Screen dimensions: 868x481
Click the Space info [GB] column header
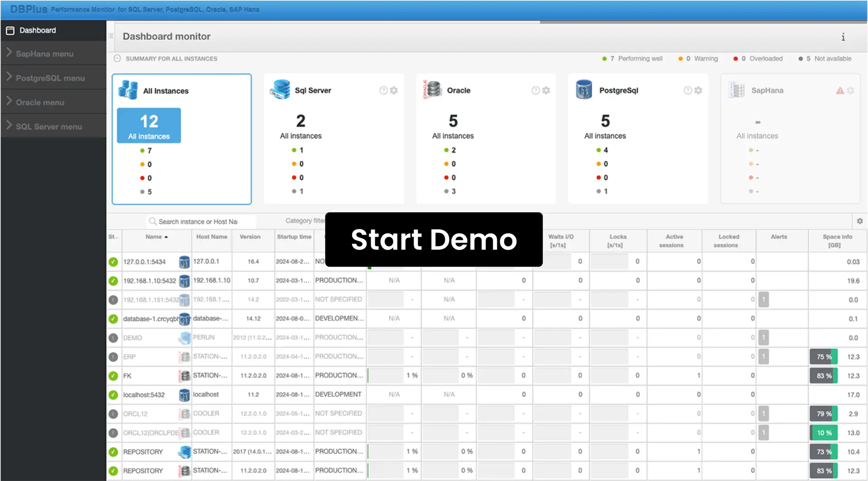click(837, 241)
